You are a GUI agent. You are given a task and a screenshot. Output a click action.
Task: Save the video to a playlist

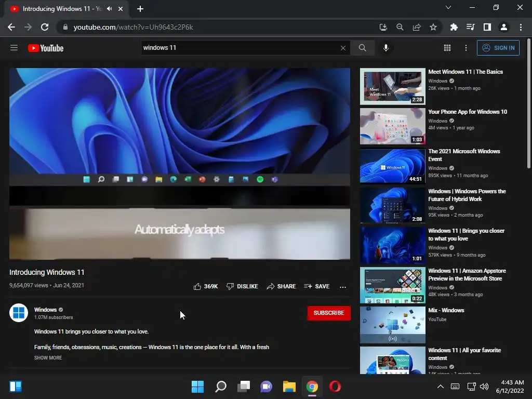317,286
